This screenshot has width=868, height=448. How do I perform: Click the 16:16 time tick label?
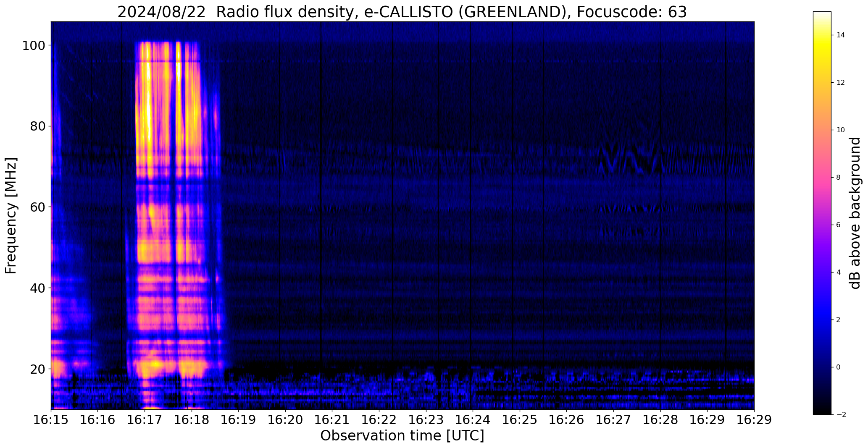(x=98, y=419)
